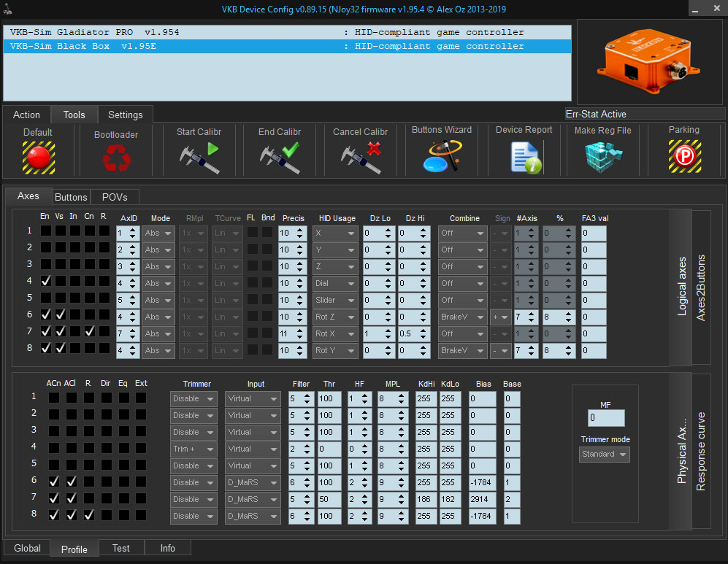Open the Response curve side tab

click(x=701, y=452)
